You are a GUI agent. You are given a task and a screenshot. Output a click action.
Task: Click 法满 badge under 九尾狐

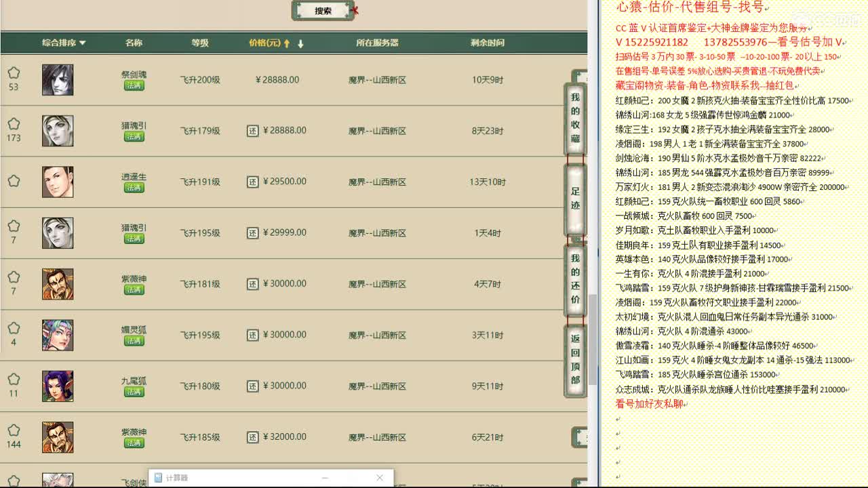pos(134,392)
